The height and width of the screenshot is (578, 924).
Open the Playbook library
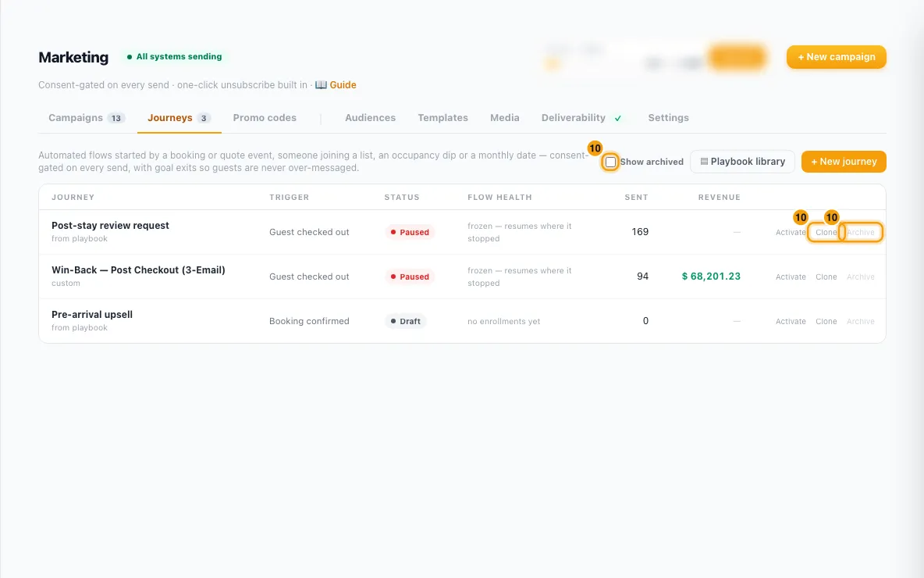pyautogui.click(x=742, y=162)
